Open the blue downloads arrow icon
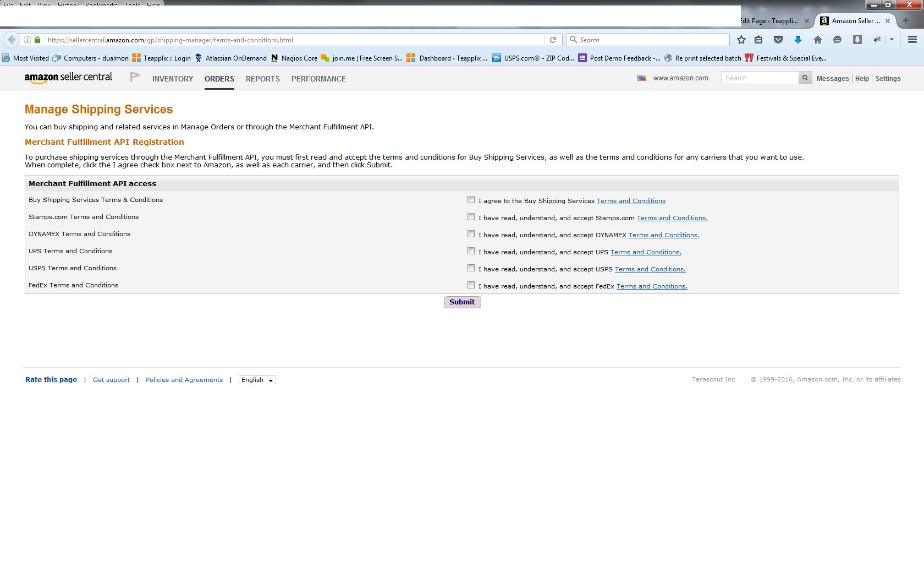Screen dimensions: 924x578 [798, 40]
